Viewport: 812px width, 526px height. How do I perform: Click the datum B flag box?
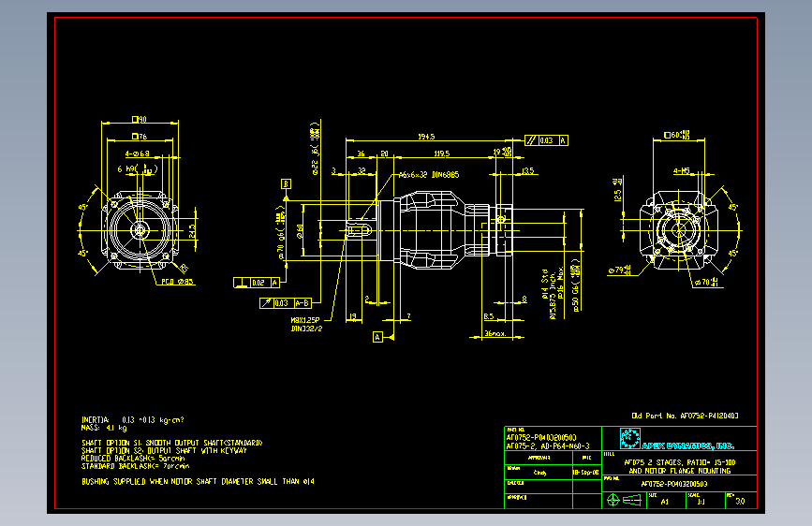click(286, 183)
